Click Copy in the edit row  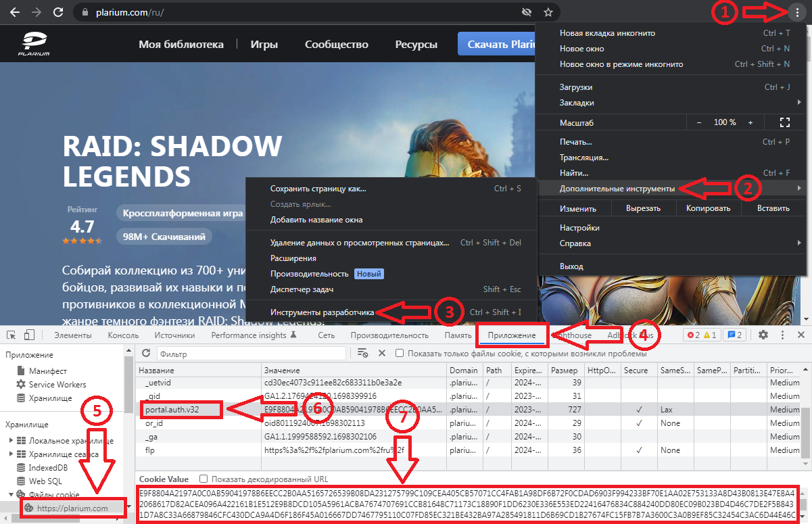pos(708,208)
